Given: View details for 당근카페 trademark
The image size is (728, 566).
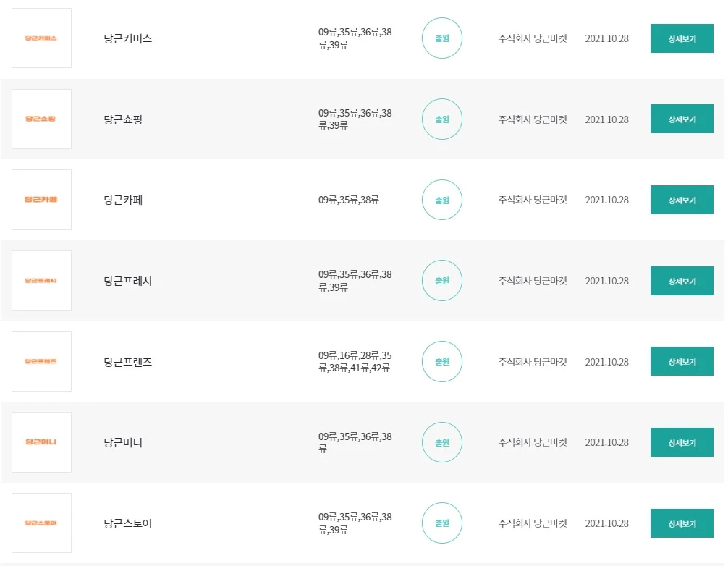Looking at the screenshot, I should point(681,200).
